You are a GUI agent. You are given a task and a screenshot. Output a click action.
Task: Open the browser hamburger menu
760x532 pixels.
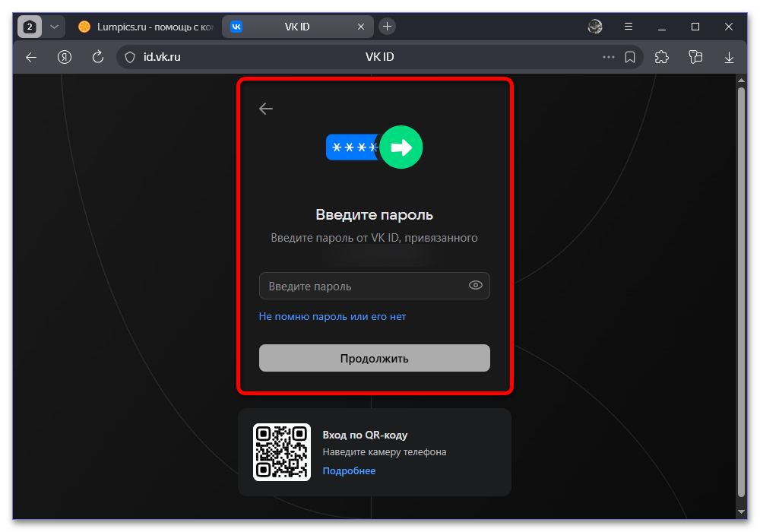[x=629, y=27]
